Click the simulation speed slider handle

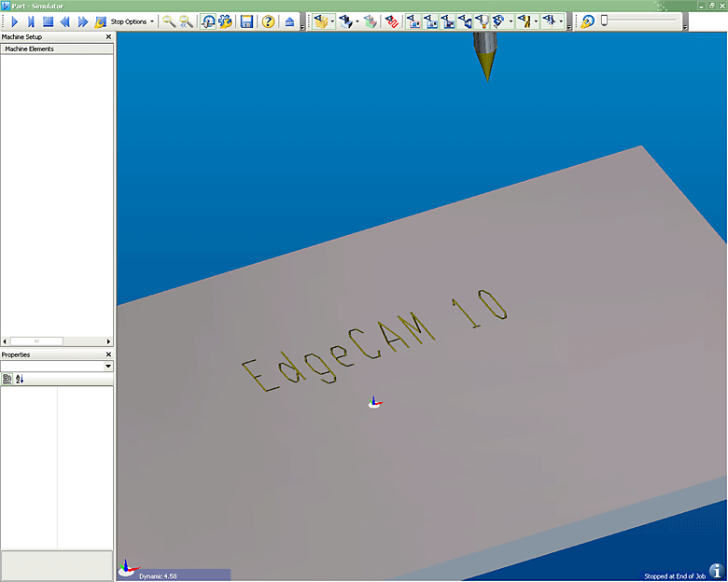coord(604,21)
